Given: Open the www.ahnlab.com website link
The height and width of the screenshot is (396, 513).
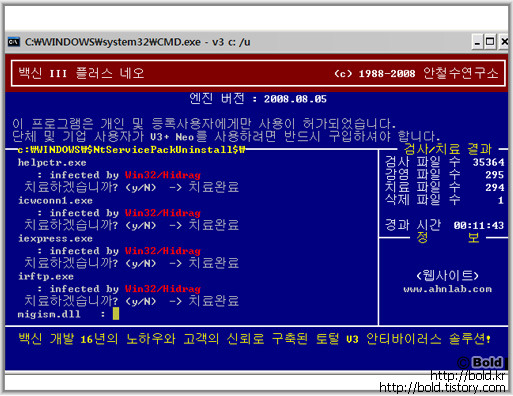Looking at the screenshot, I should pyautogui.click(x=448, y=289).
